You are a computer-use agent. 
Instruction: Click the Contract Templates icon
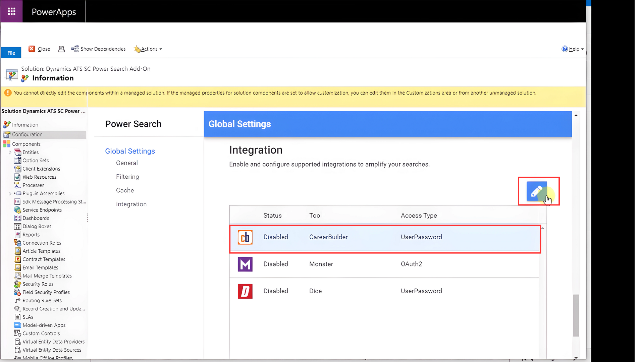coord(17,259)
